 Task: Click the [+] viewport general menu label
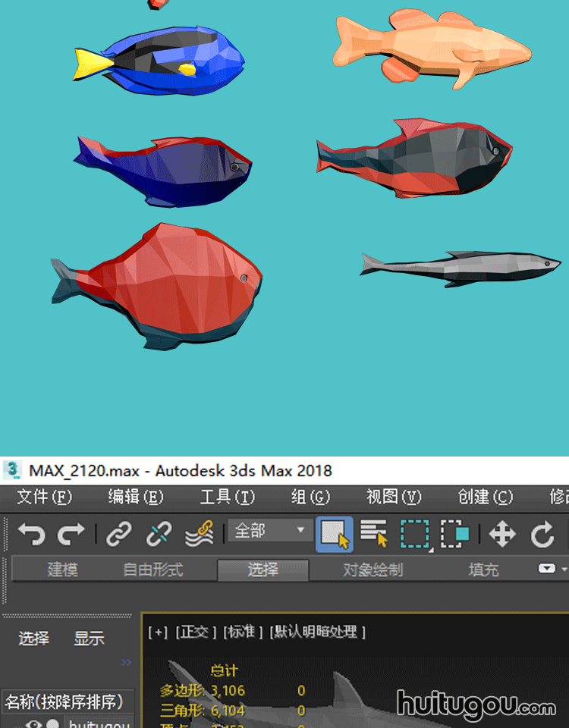point(158,632)
